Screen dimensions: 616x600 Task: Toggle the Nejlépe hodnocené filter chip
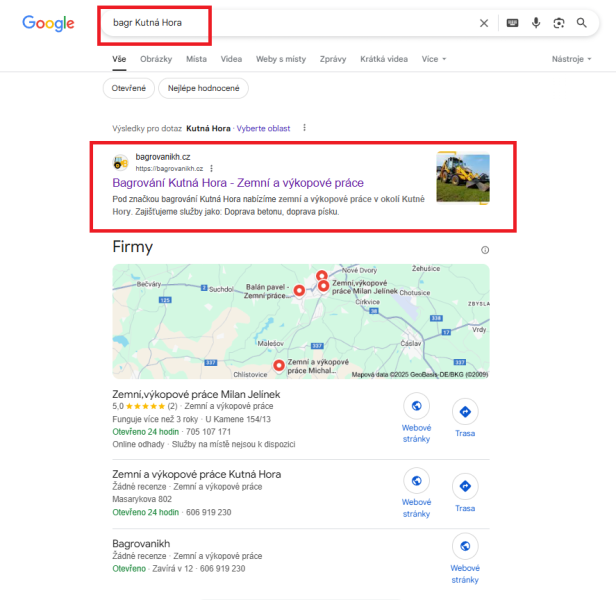click(204, 88)
